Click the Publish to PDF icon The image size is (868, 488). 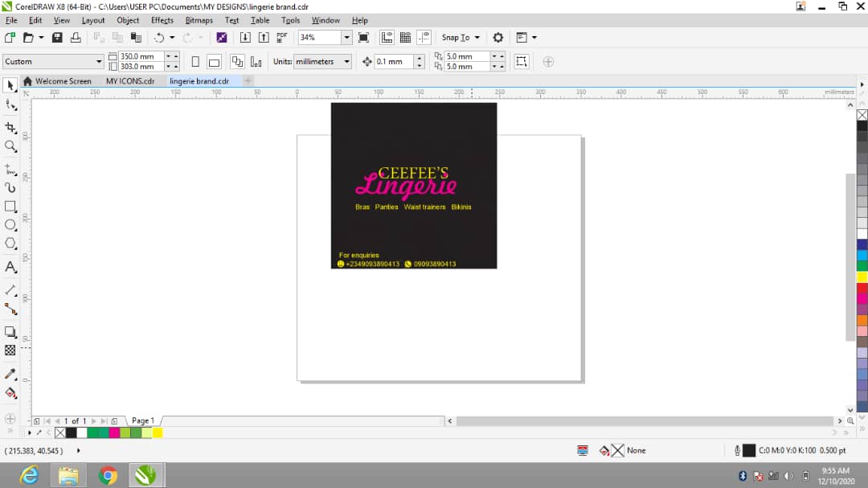point(282,38)
